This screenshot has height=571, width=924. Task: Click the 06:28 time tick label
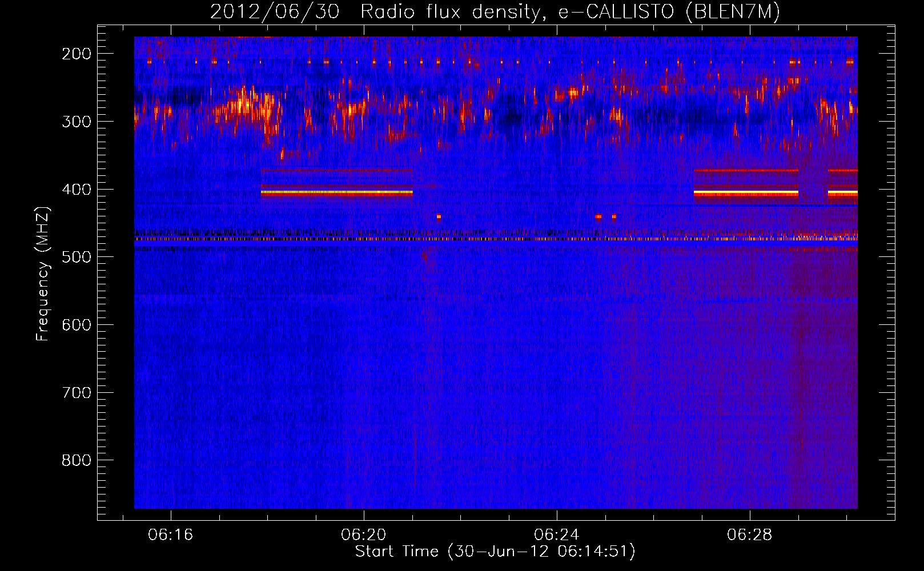[750, 535]
